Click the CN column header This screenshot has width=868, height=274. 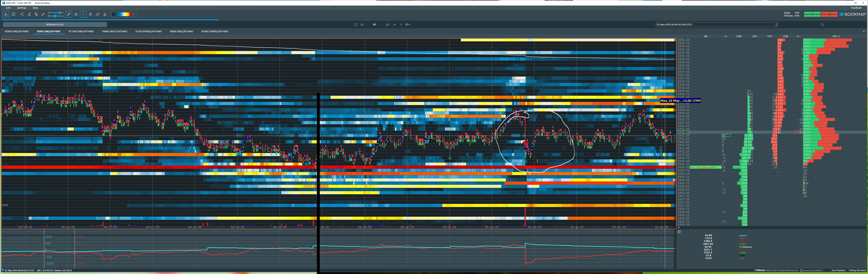point(705,36)
